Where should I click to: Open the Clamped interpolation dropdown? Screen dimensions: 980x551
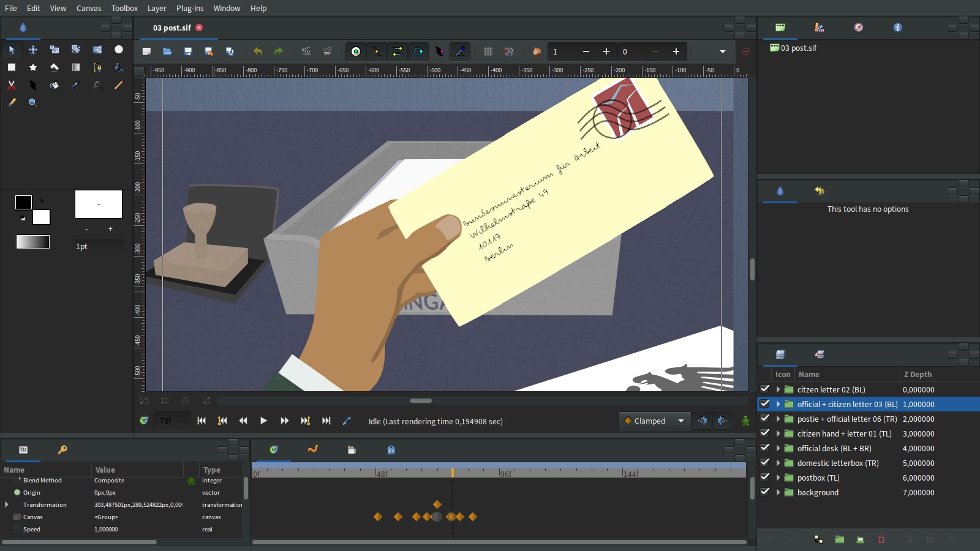(x=654, y=421)
